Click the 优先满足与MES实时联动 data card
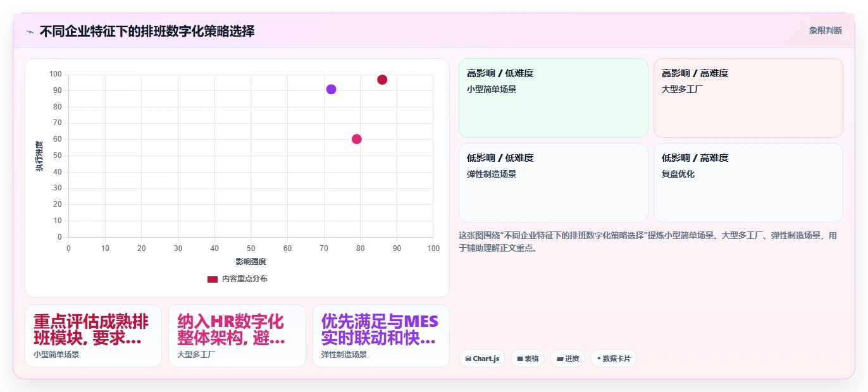 (381, 336)
